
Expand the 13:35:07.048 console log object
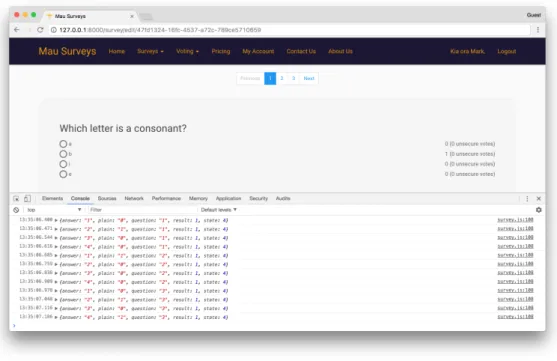56,300
